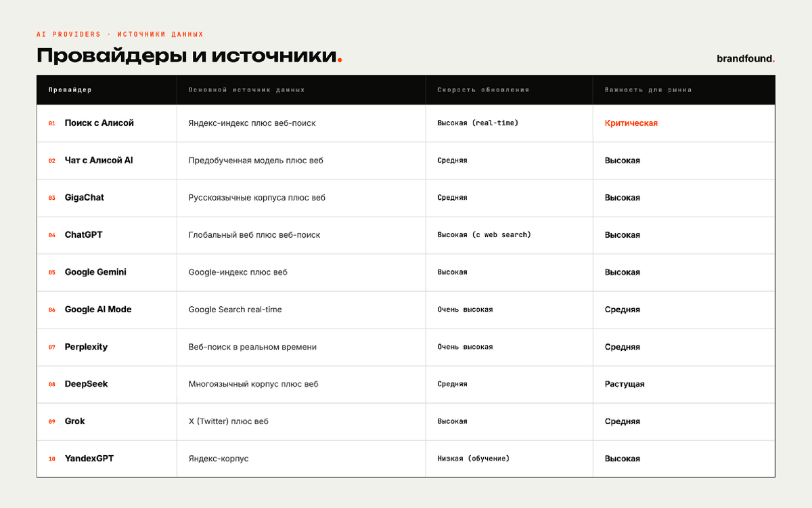Click 'Google Search real-time' source cell
The width and height of the screenshot is (812, 508).
click(235, 310)
